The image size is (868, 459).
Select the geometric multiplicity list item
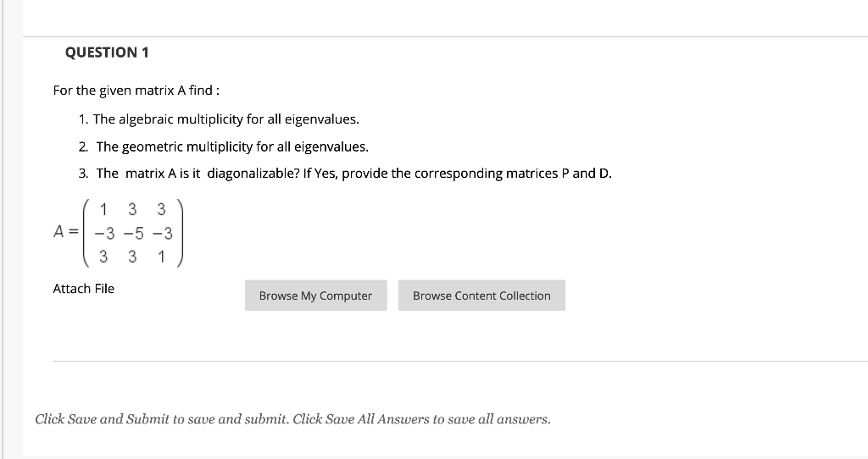(224, 147)
